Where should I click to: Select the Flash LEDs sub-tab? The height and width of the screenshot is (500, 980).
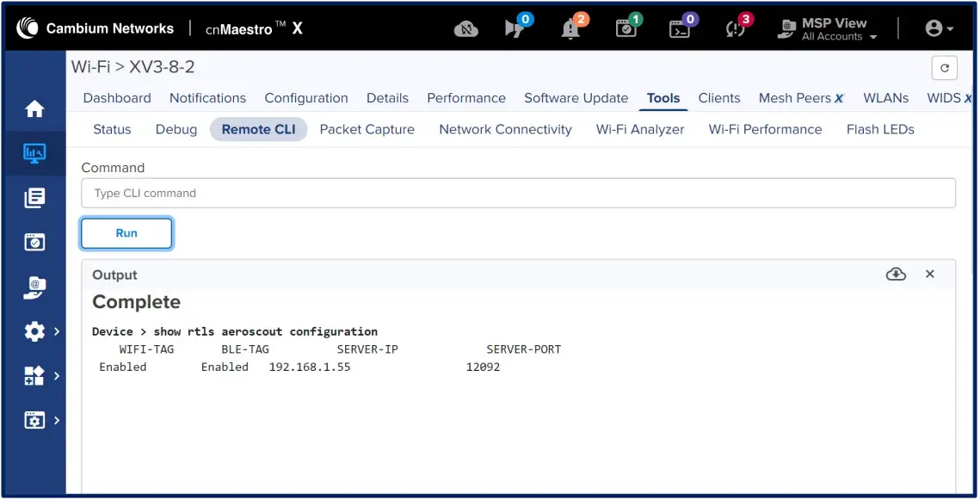coord(880,129)
